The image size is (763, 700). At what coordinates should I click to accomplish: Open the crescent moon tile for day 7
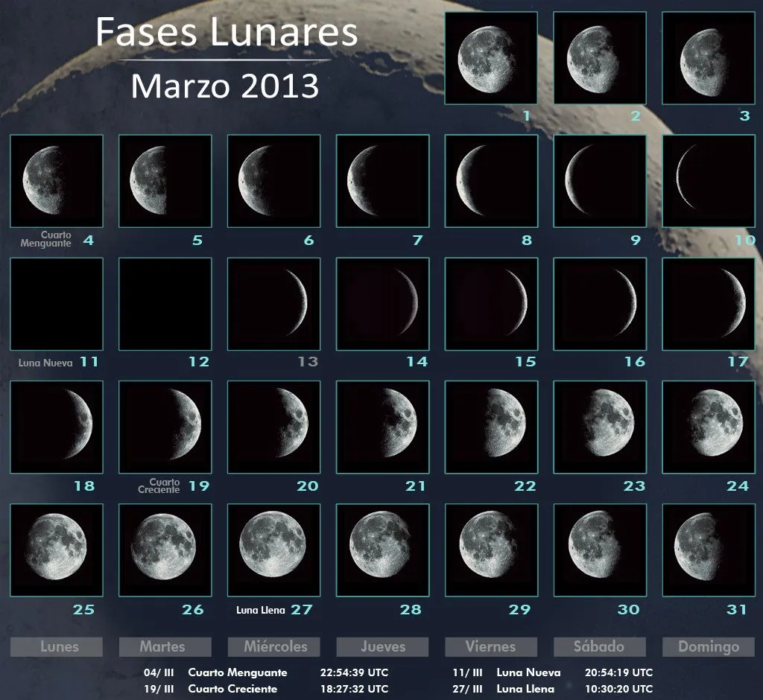[383, 181]
